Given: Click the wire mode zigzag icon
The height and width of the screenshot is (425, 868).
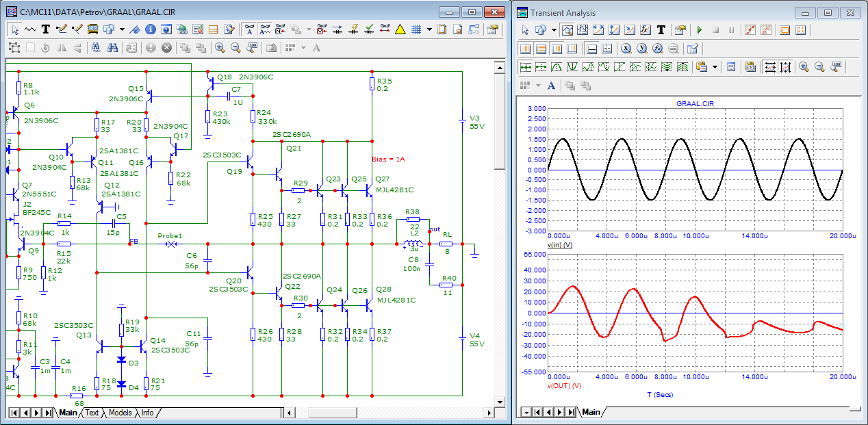Looking at the screenshot, I should (x=30, y=29).
